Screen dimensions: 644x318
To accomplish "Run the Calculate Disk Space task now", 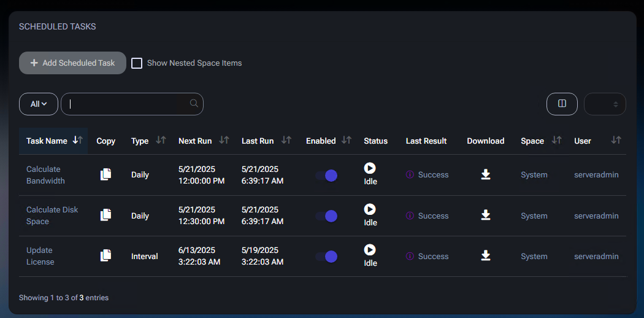I will (370, 209).
